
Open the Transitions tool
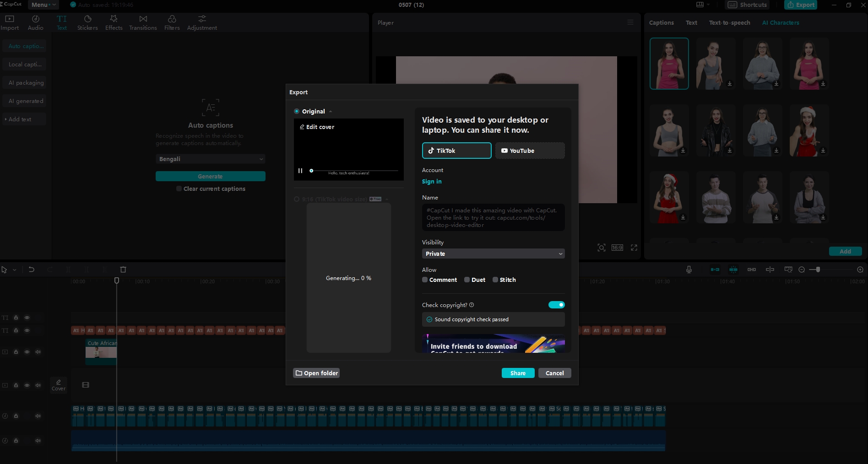(x=143, y=22)
